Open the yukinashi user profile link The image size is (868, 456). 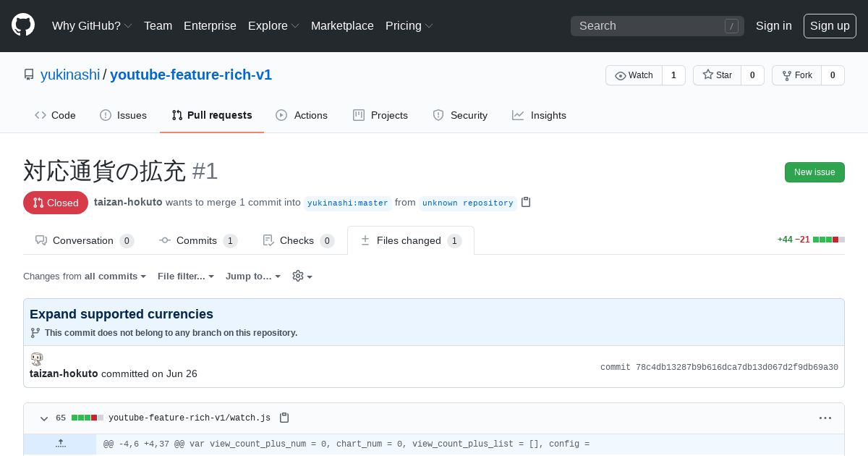coord(70,75)
